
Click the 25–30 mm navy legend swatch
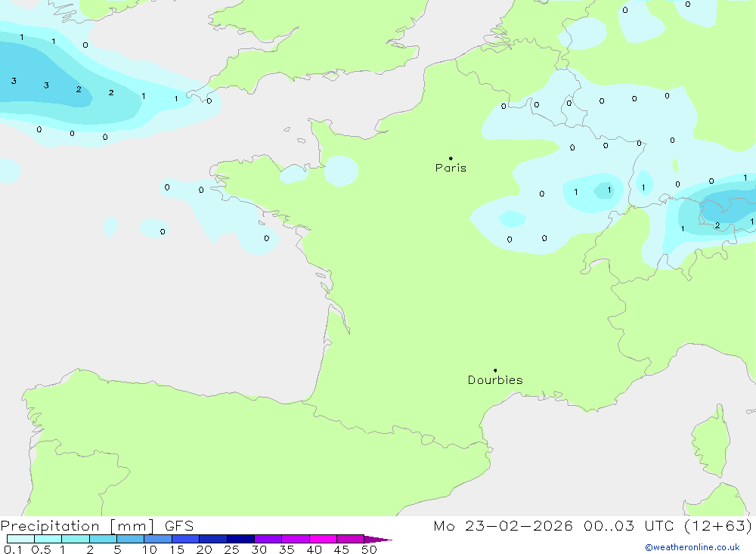[240, 539]
